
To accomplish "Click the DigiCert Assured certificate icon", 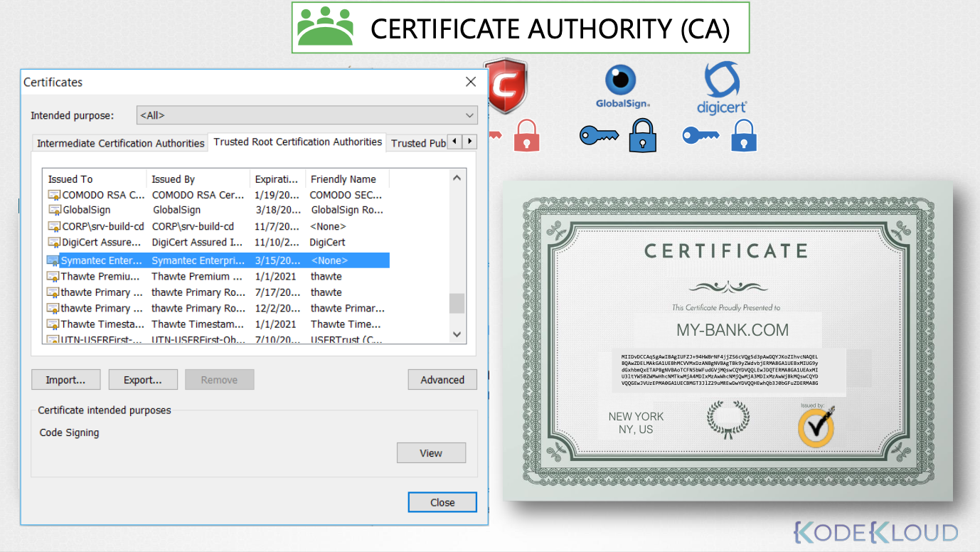I will [x=54, y=243].
